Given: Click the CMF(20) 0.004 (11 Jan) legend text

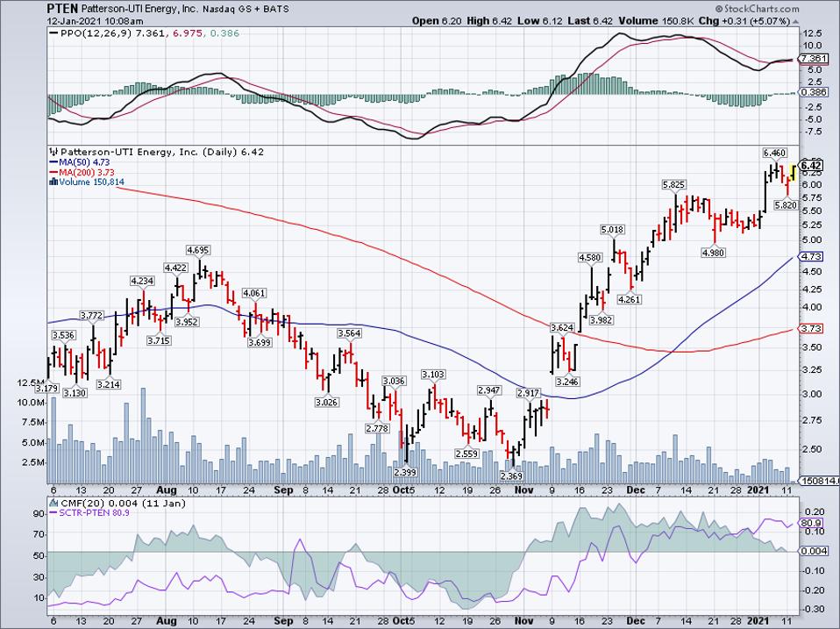Looking at the screenshot, I should coord(123,503).
